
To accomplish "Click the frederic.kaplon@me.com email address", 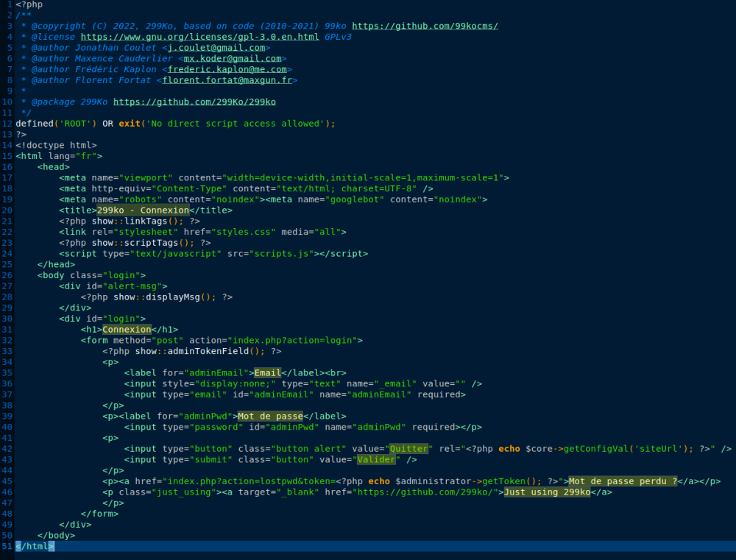I will pyautogui.click(x=227, y=69).
